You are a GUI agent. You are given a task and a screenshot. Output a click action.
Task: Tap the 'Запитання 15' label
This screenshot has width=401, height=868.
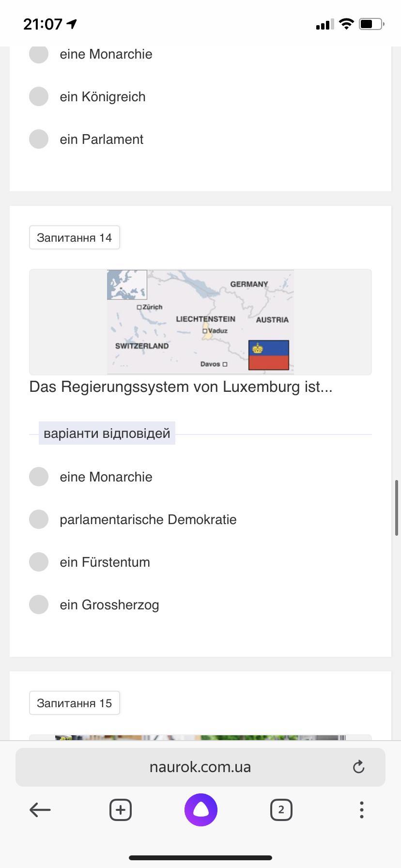point(75,703)
